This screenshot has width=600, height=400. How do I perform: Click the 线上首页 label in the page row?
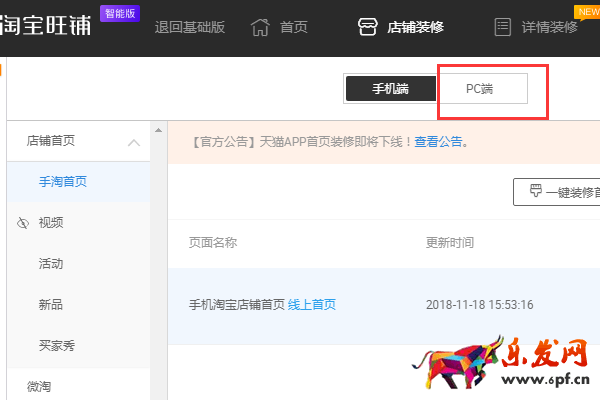coord(312,304)
